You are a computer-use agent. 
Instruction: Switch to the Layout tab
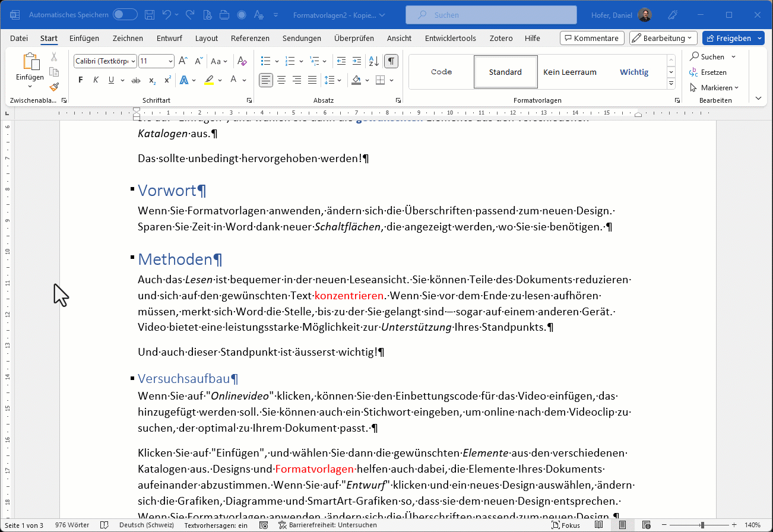[x=207, y=38]
